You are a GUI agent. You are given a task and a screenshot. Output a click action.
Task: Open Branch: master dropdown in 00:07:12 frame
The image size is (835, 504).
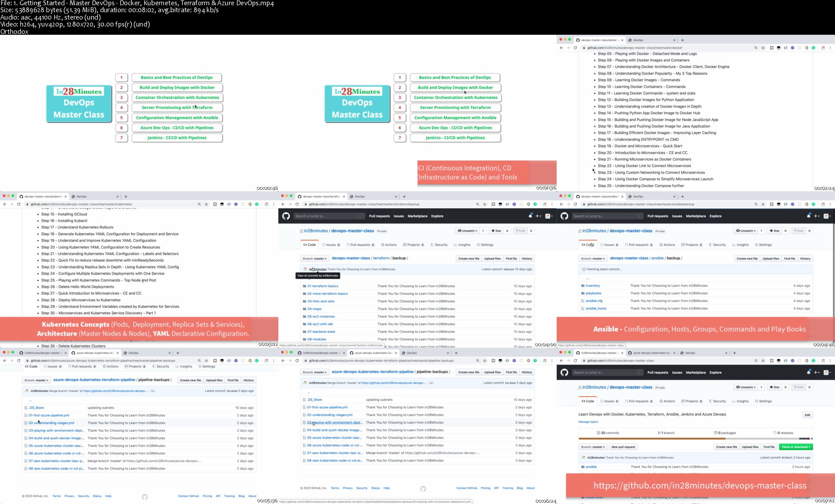click(x=593, y=447)
